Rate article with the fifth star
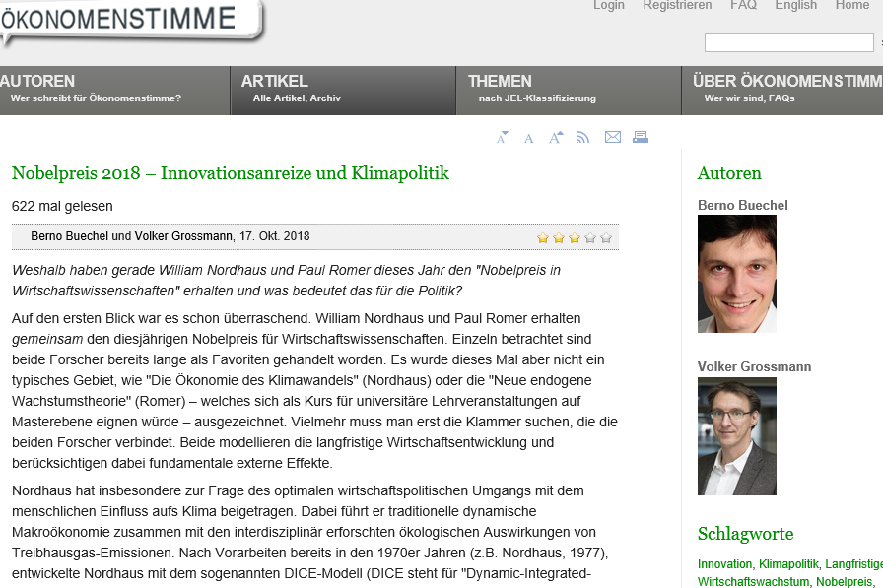The width and height of the screenshot is (883, 588). click(606, 237)
